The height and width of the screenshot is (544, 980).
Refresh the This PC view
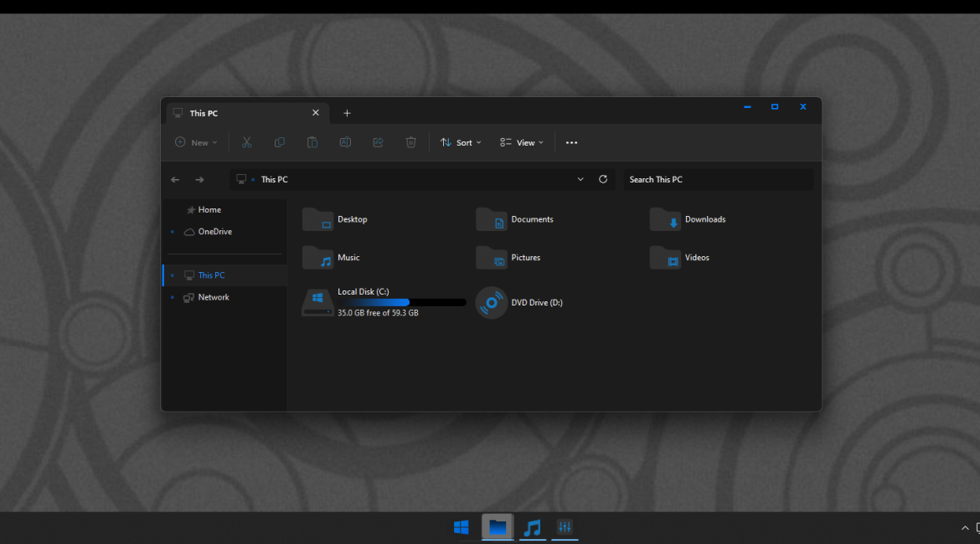603,179
